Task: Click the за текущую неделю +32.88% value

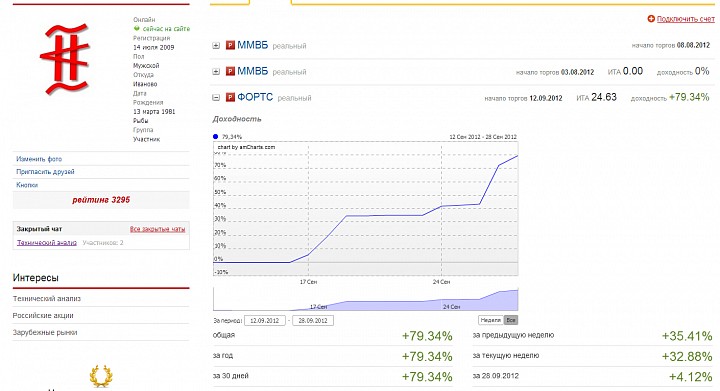Action: pos(687,356)
